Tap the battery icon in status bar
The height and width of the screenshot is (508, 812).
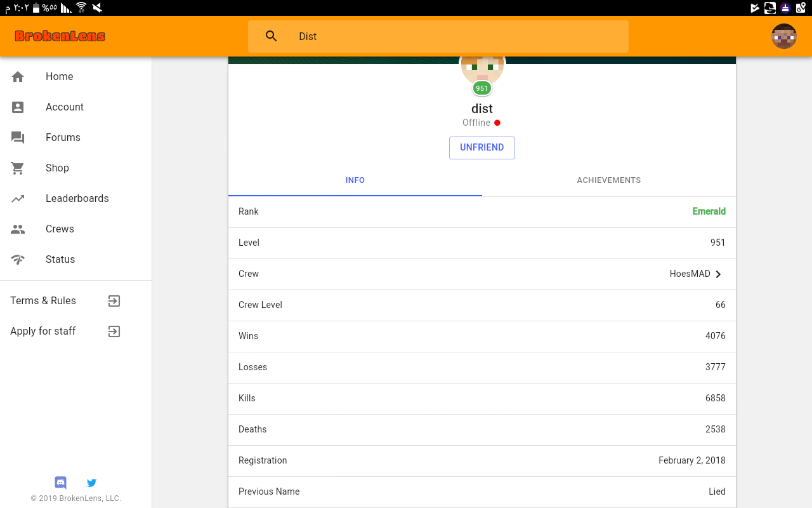36,8
